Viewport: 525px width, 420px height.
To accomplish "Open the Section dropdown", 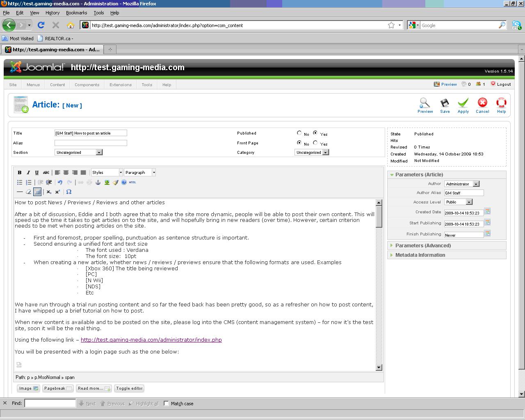I will [78, 152].
